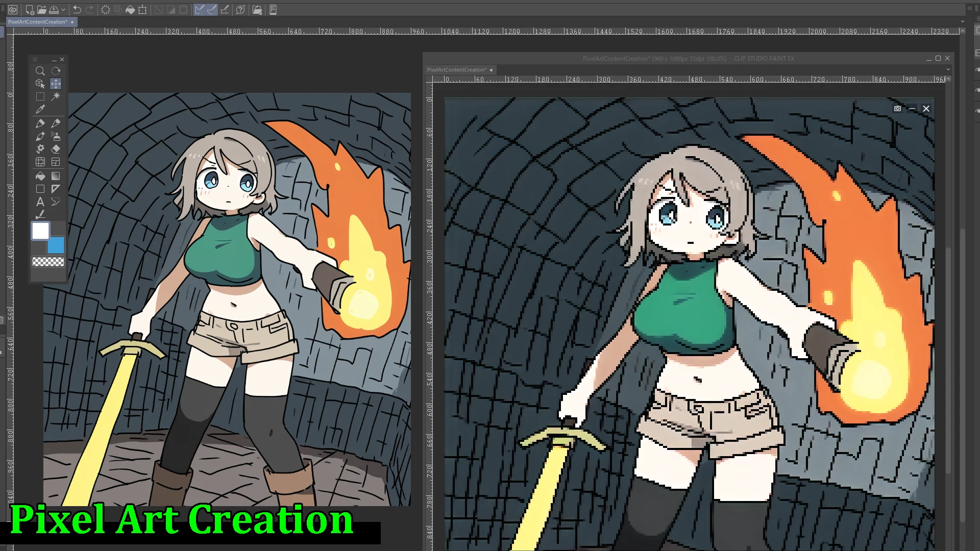Viewport: 980px width, 551px height.
Task: Select the Zoom tool
Action: pyautogui.click(x=40, y=71)
